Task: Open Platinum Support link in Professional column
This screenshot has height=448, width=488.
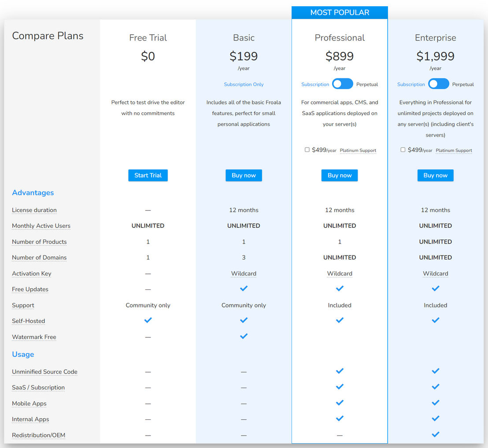Action: [358, 150]
